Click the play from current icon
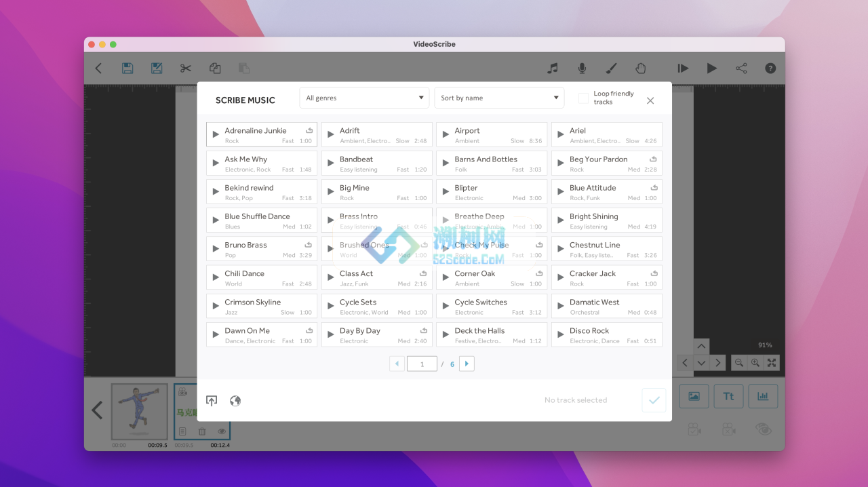This screenshot has height=487, width=868. point(683,68)
